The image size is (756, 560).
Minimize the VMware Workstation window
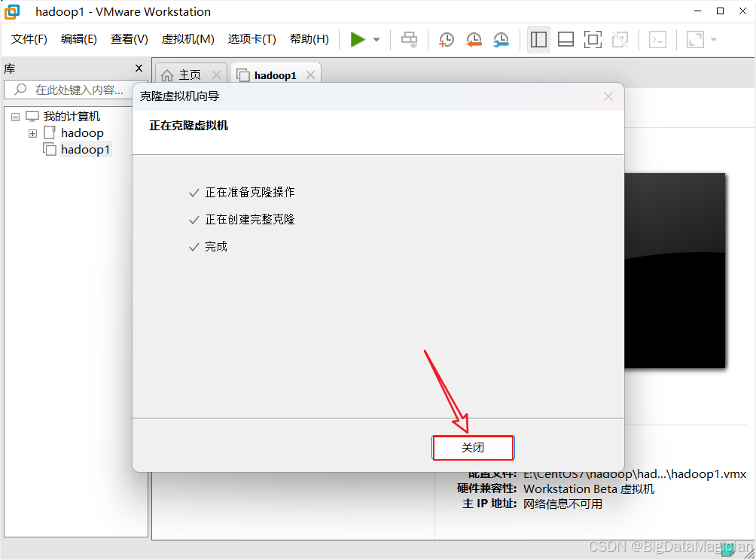(x=697, y=11)
